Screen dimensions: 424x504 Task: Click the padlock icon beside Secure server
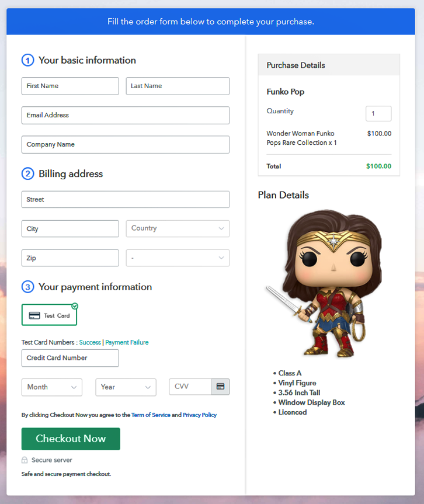pos(25,460)
